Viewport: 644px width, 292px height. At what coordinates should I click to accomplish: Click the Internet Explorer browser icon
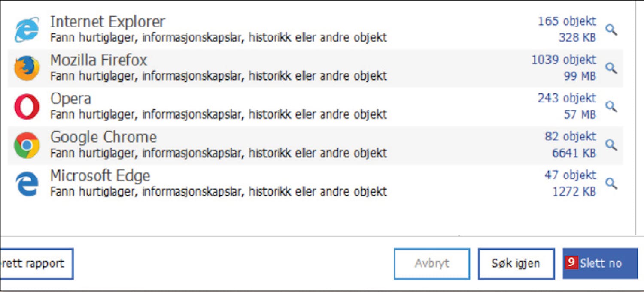tap(27, 30)
